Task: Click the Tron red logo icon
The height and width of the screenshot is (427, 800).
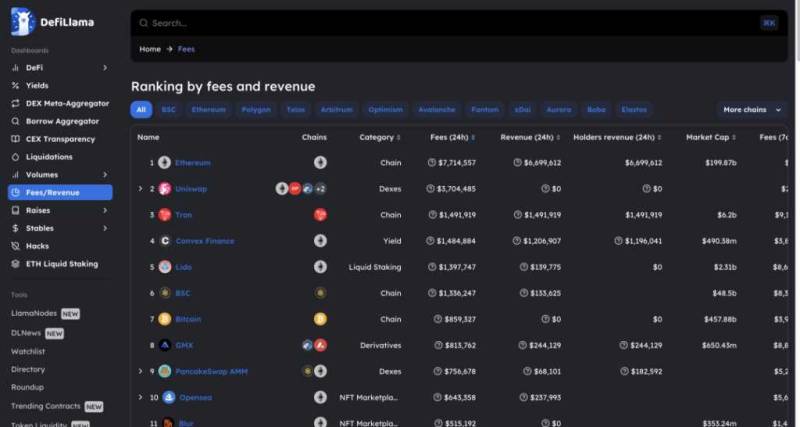Action: click(164, 215)
